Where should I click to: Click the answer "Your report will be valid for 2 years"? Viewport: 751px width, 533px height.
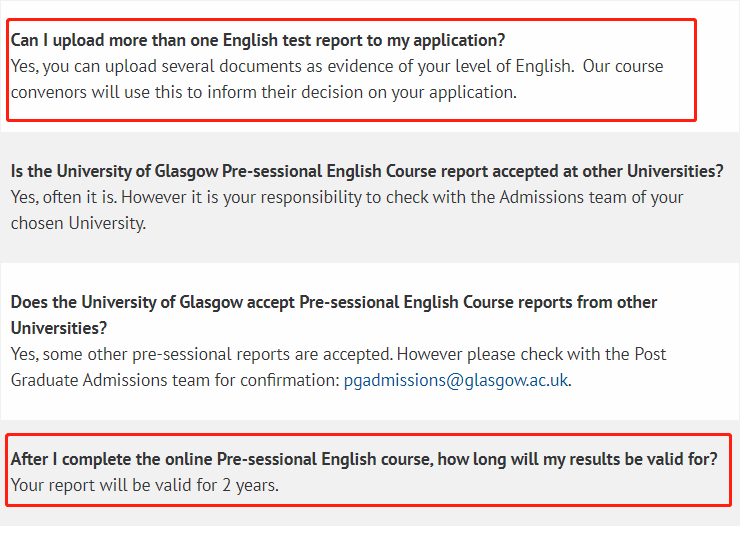click(144, 486)
